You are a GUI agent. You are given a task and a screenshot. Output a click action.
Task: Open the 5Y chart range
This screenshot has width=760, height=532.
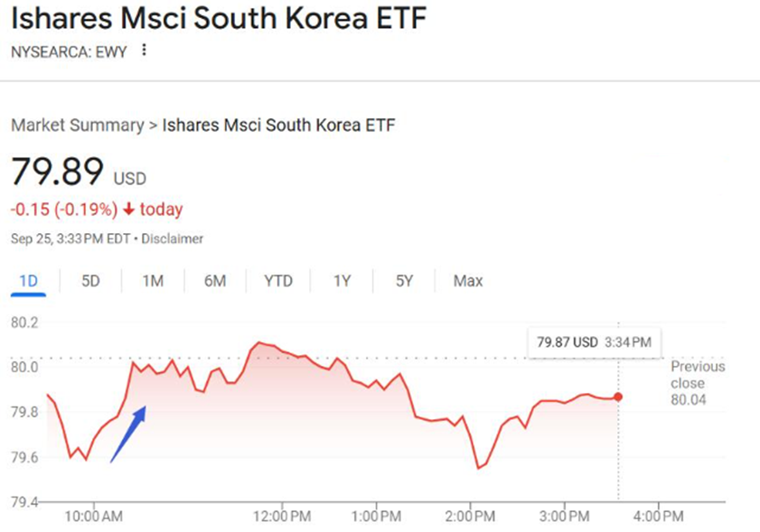click(x=404, y=281)
